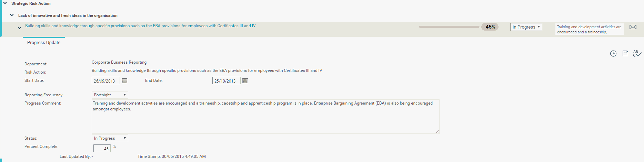Screen dimensions: 644x162
Task: Collapse the Strategic Risk Action section
Action: click(x=5, y=3)
